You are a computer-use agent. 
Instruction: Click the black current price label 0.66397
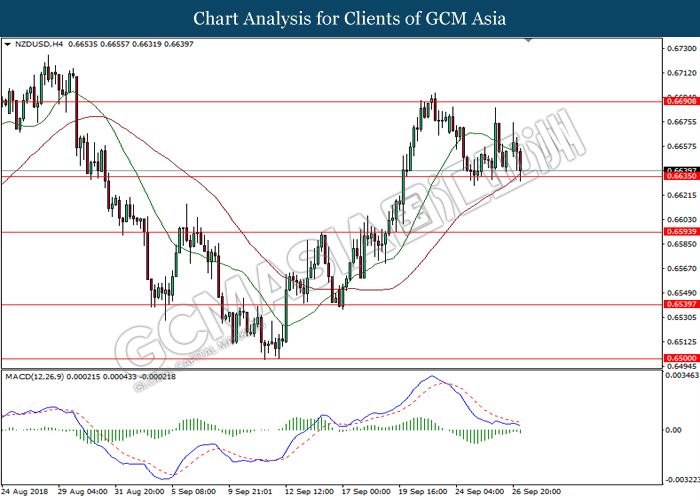[681, 170]
